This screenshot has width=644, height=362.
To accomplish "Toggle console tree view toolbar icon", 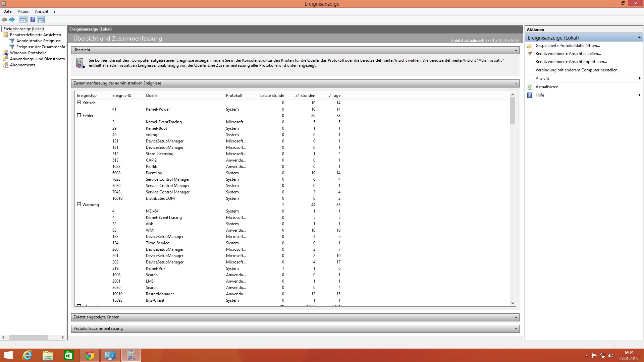I will (x=23, y=20).
